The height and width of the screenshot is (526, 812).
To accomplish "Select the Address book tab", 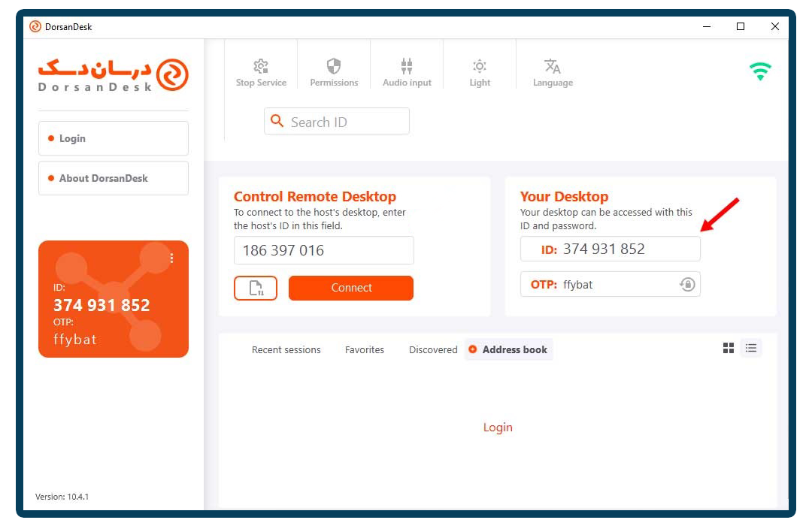I will click(x=508, y=349).
